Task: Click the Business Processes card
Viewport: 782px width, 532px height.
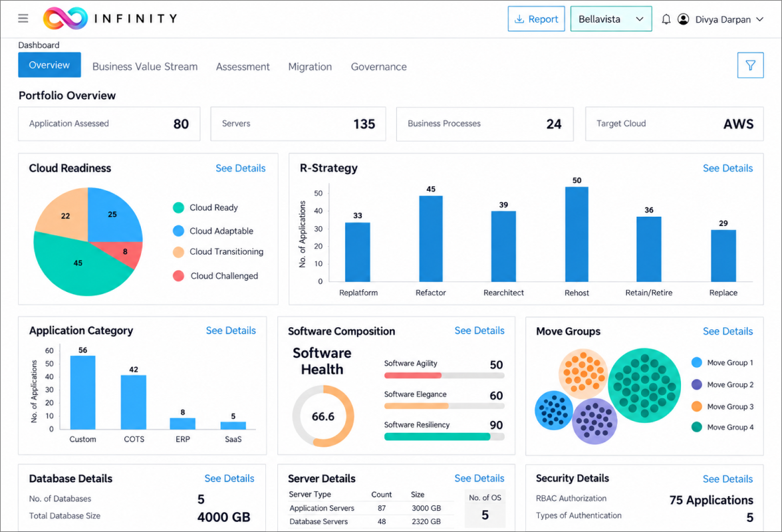Action: coord(485,124)
